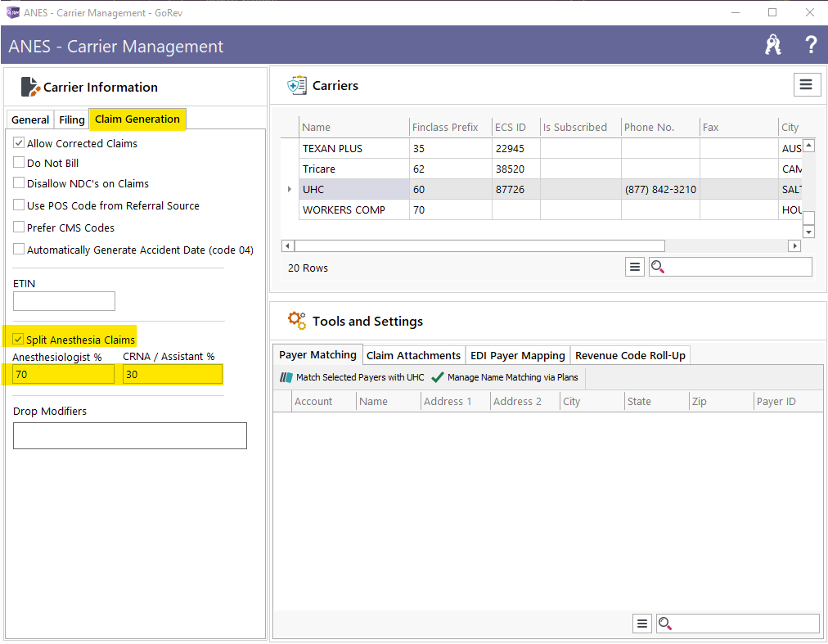The height and width of the screenshot is (644, 828).
Task: Switch to the EDI Payer Mapping tab
Action: tap(517, 355)
